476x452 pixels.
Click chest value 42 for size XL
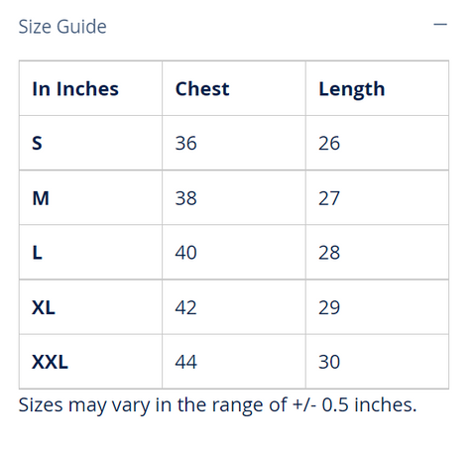pyautogui.click(x=185, y=307)
